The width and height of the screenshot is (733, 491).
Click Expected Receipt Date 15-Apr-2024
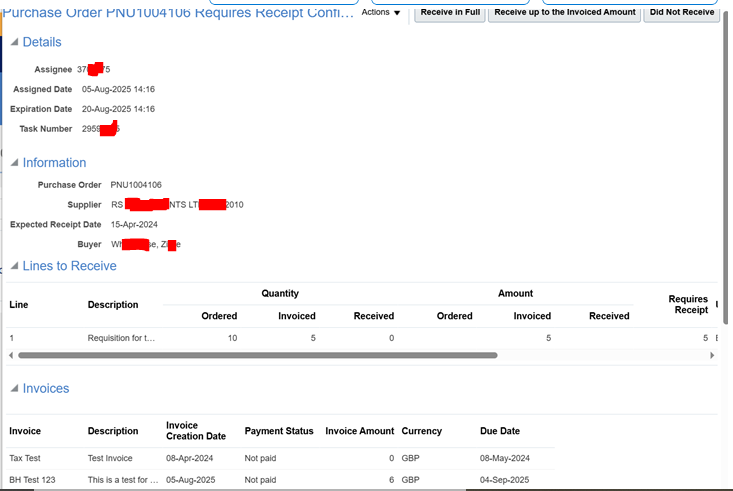134,224
